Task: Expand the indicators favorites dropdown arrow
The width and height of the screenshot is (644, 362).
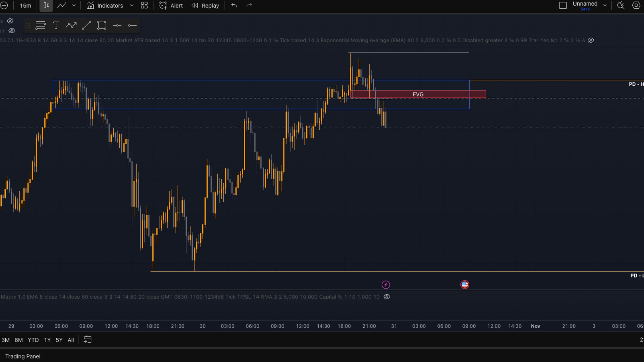Action: (132, 6)
